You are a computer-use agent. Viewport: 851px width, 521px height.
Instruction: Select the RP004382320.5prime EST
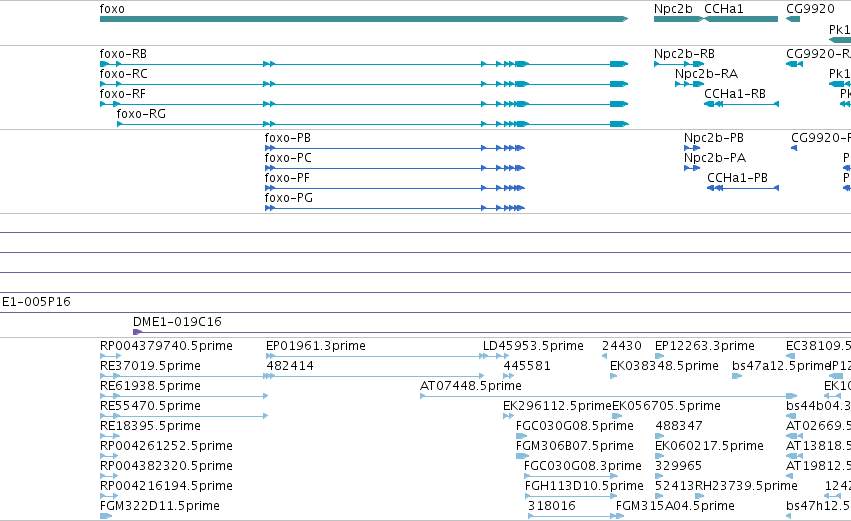109,476
